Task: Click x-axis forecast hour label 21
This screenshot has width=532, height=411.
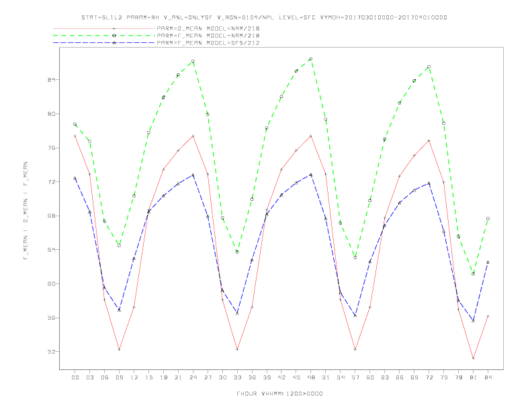Action: (x=178, y=377)
